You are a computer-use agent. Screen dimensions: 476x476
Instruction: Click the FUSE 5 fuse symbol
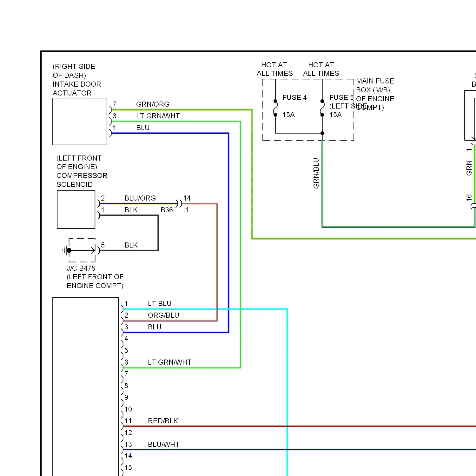click(x=322, y=108)
